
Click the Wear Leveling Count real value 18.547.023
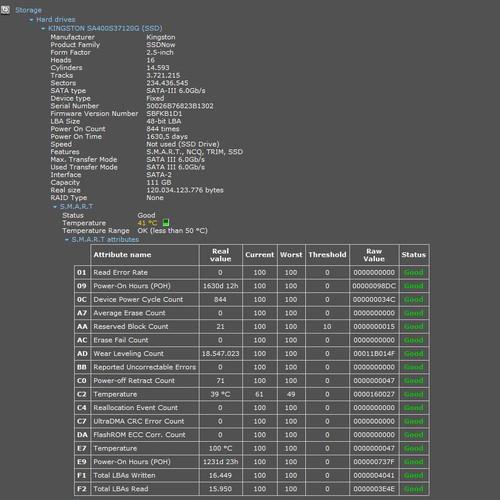pos(221,354)
